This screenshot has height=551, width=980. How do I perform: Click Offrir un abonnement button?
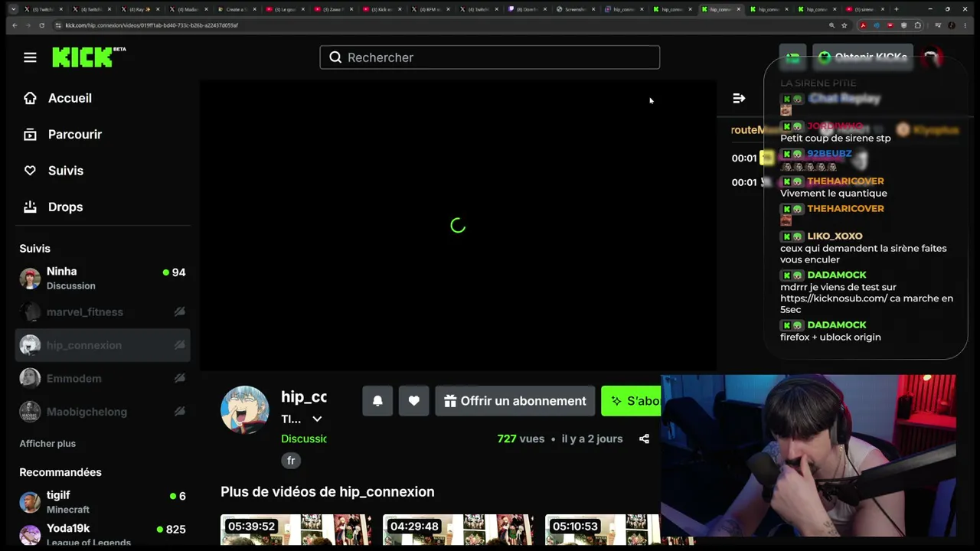coord(514,401)
